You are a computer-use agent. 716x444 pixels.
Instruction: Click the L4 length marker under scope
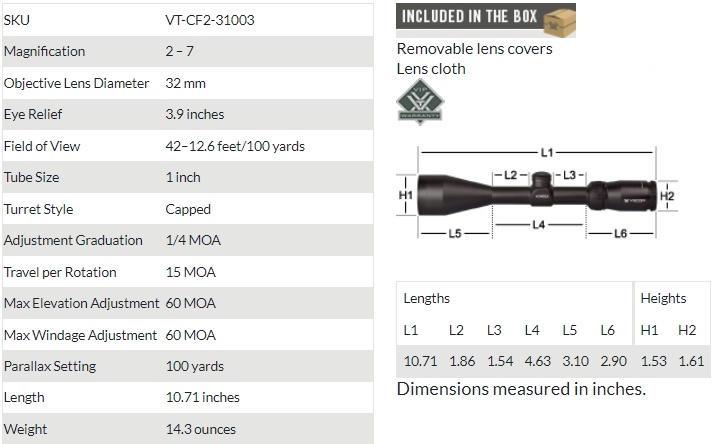(x=538, y=224)
